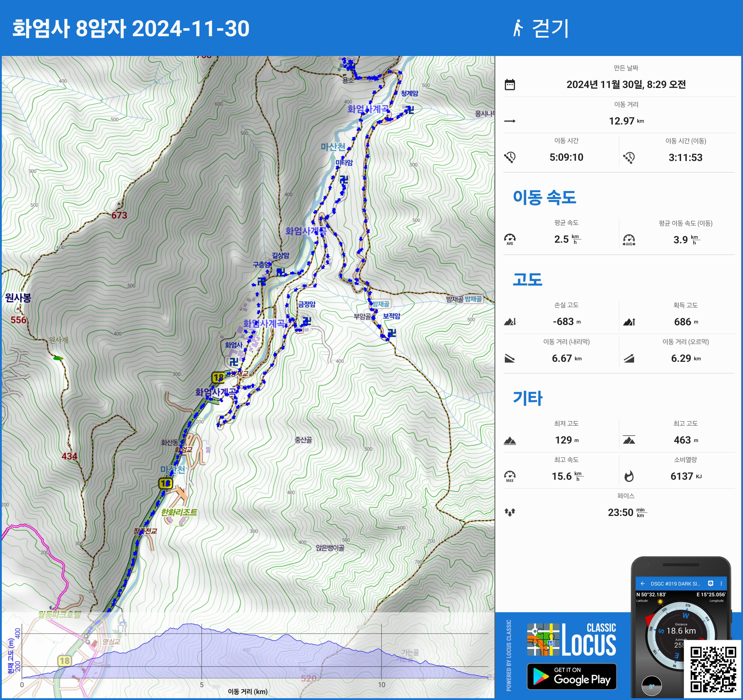Click the POWERED BY LOCUS CLASSIC vertical text
Screen dimensions: 743x700
point(509,655)
